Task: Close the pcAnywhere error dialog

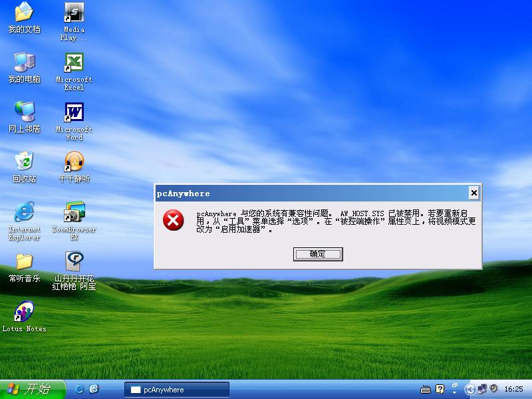Action: pos(473,193)
